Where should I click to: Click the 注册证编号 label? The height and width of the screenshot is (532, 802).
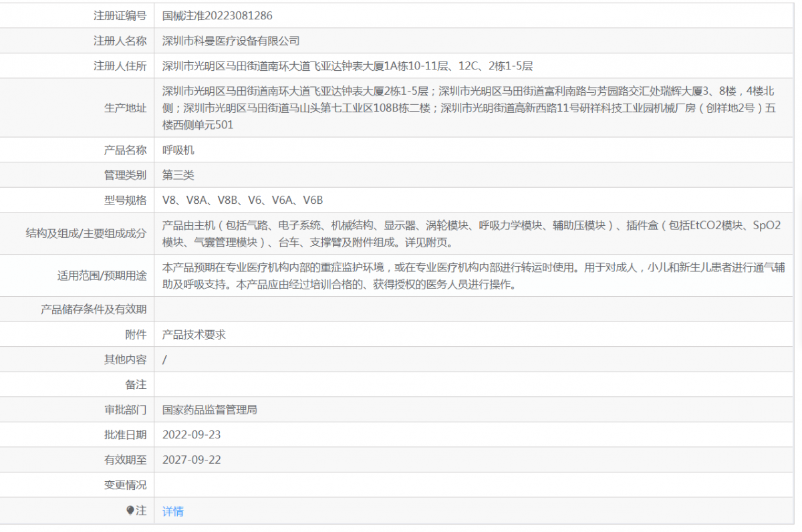120,15
